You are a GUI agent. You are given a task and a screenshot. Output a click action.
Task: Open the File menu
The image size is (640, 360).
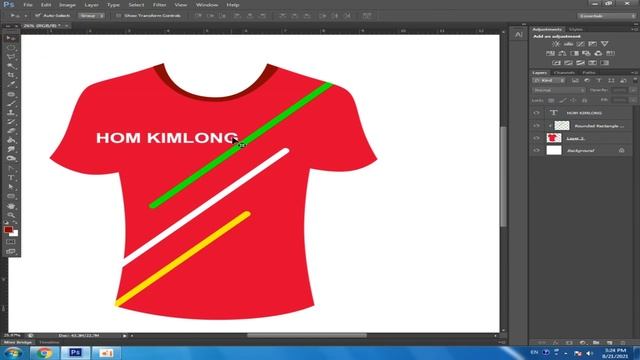point(28,5)
